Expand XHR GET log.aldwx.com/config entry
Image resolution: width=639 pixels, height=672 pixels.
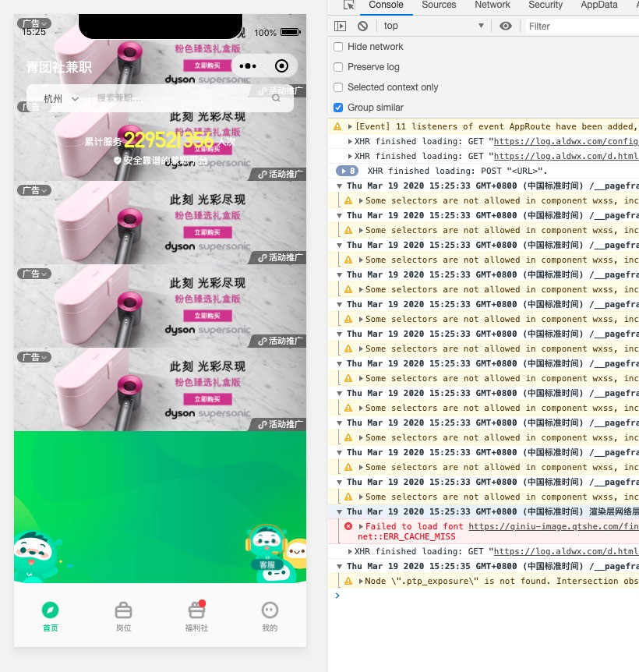coord(350,141)
